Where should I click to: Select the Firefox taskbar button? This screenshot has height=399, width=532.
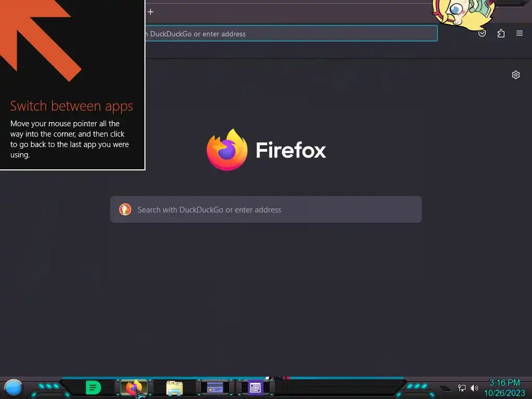134,388
